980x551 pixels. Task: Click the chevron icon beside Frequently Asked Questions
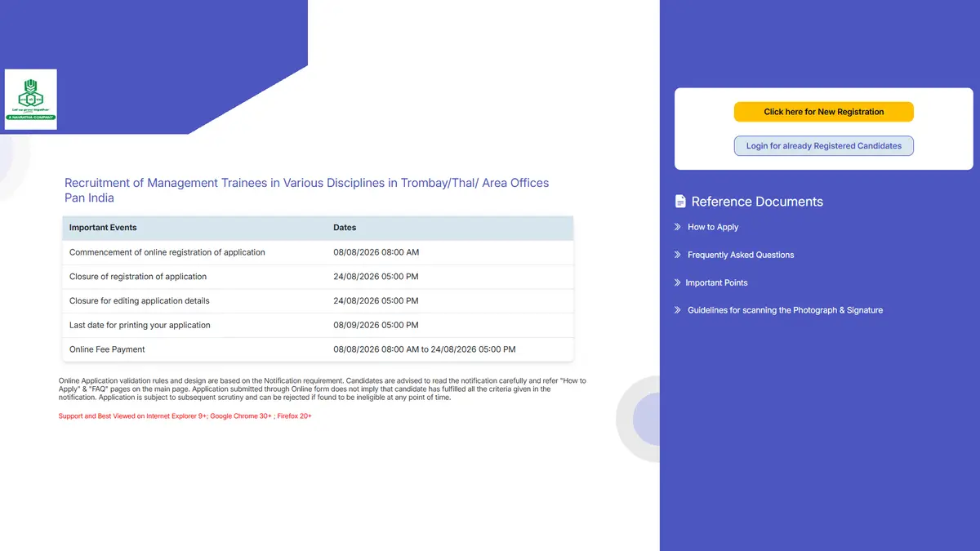click(x=678, y=255)
